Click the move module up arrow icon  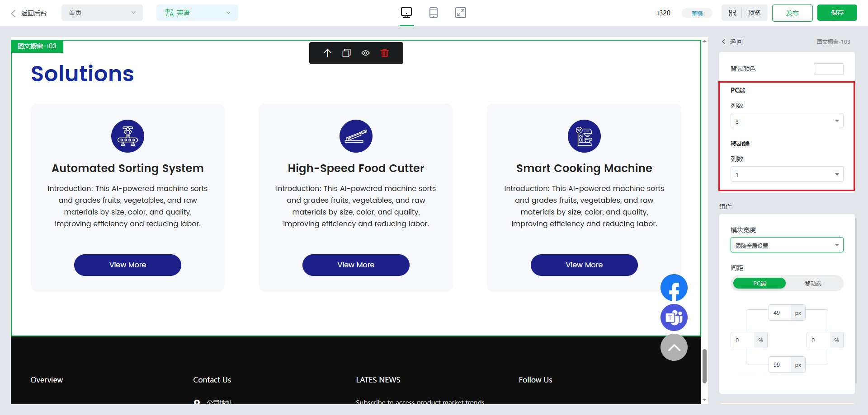(x=328, y=53)
